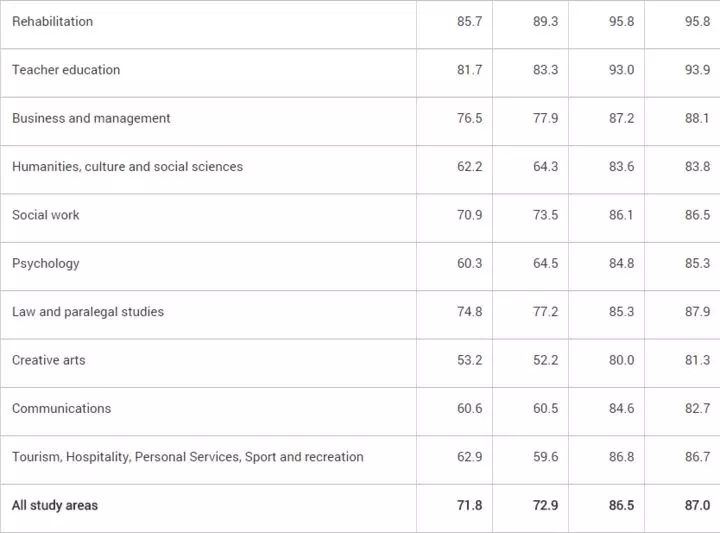The image size is (720, 533).
Task: Click the Teacher education row label
Action: [66, 70]
